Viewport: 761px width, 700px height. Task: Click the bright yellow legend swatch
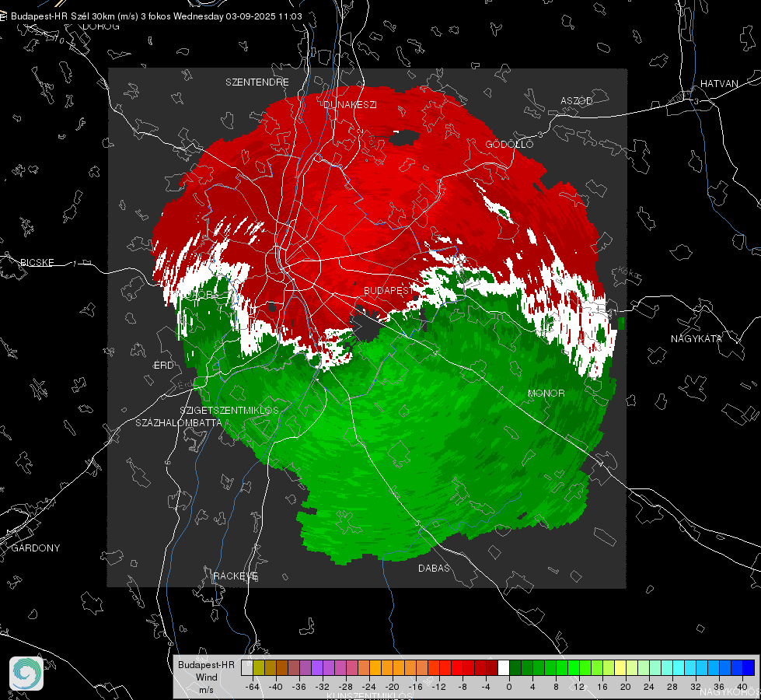click(620, 667)
